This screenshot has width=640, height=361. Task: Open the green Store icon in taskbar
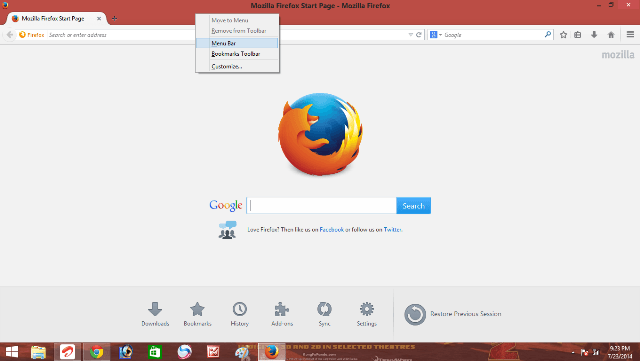click(155, 352)
